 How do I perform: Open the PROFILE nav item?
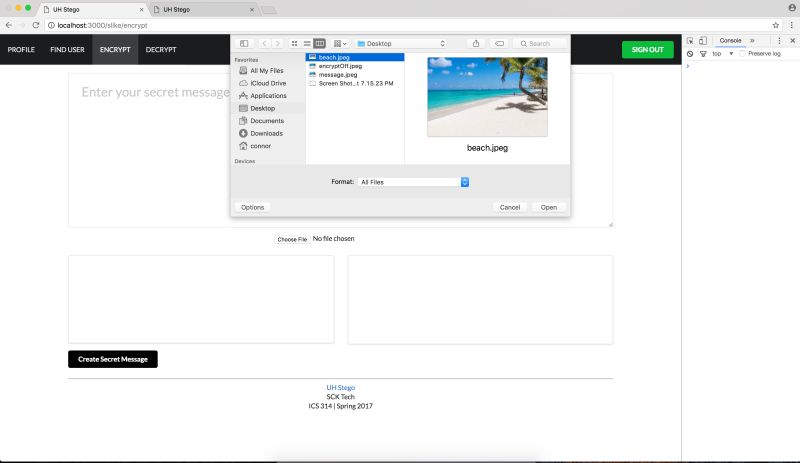21,50
